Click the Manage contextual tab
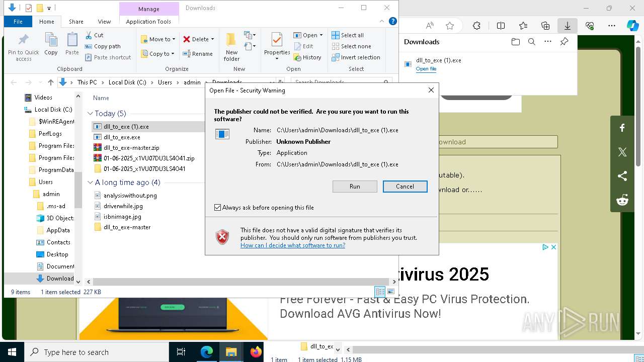 [149, 9]
